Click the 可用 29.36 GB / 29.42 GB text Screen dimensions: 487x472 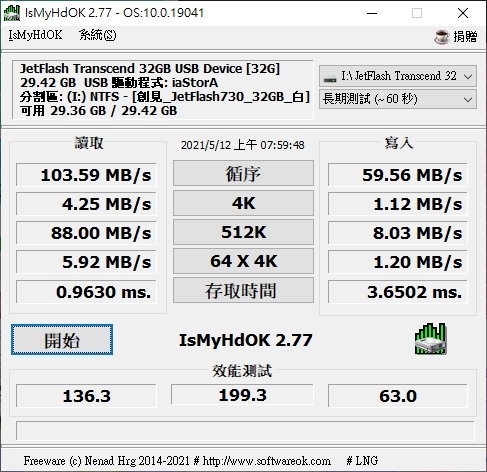coord(98,110)
